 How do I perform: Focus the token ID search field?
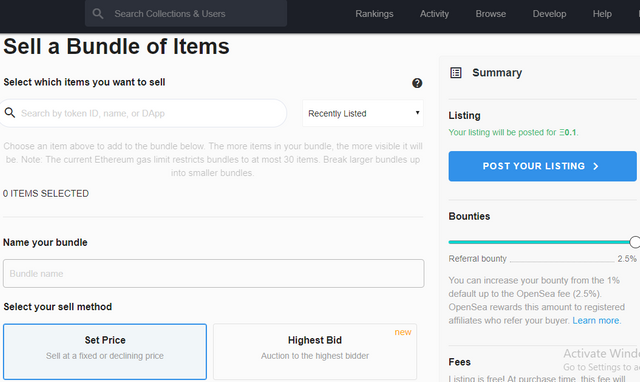pos(143,113)
